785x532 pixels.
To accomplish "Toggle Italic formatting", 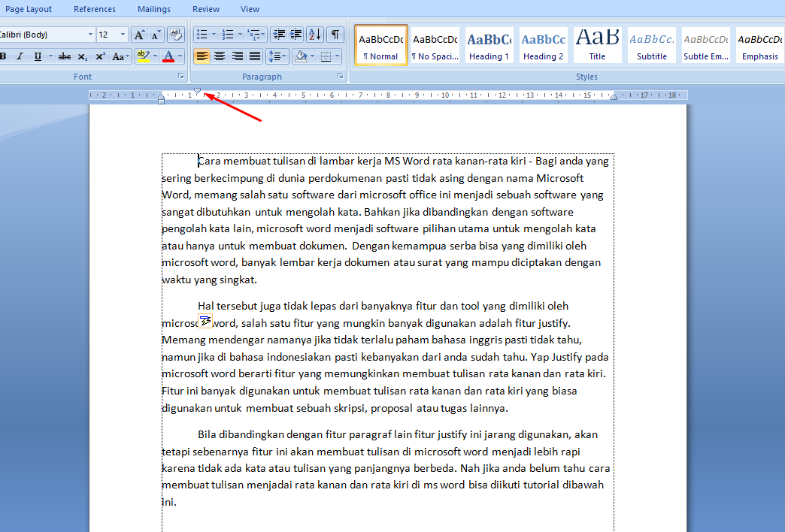I will [x=20, y=56].
